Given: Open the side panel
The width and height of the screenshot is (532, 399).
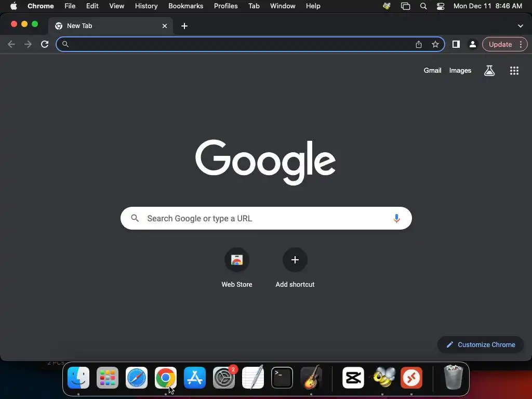Looking at the screenshot, I should click(x=456, y=45).
